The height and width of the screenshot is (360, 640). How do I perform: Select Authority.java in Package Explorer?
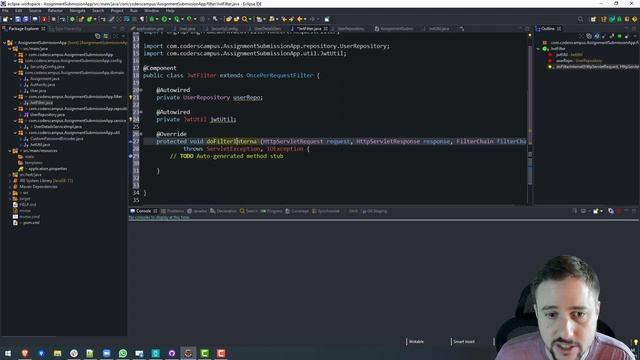click(42, 84)
